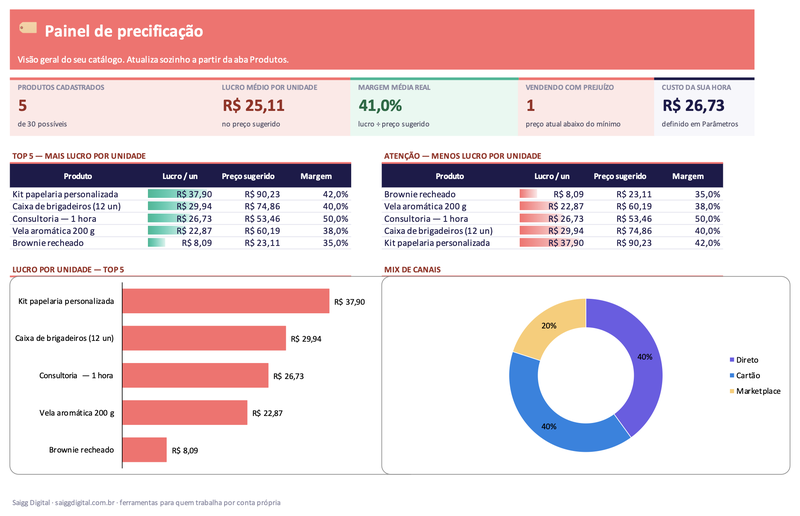The image size is (800, 516).
Task: Select Kit papelaria personalizada in Top 5 table
Action: 65,194
